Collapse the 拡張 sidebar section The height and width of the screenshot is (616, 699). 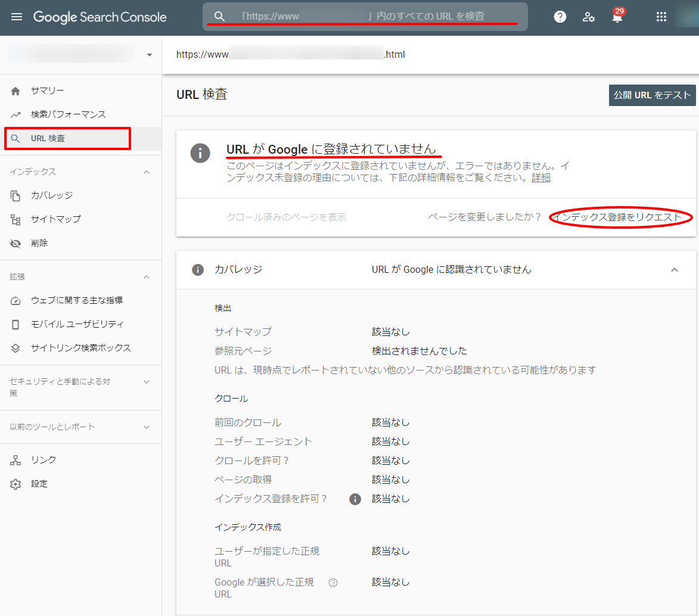click(x=147, y=277)
